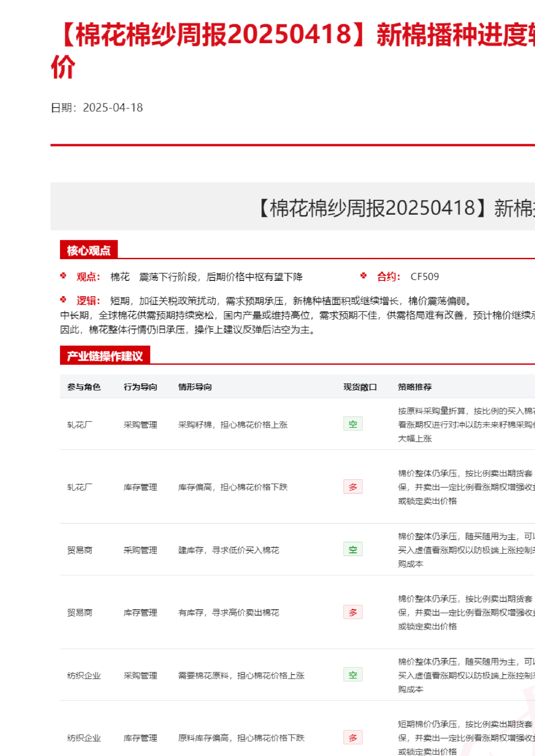Click the CF509 contract code
This screenshot has width=535, height=756.
[424, 277]
